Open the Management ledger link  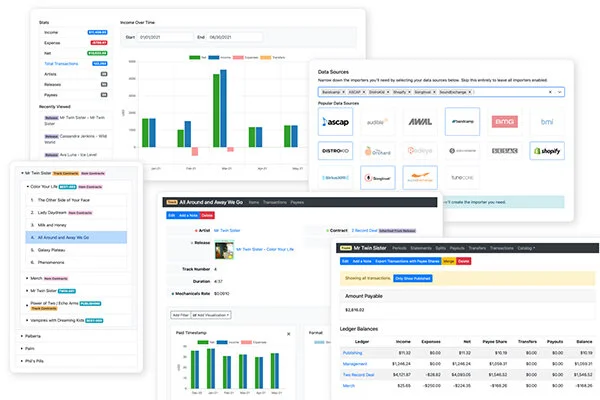355,364
